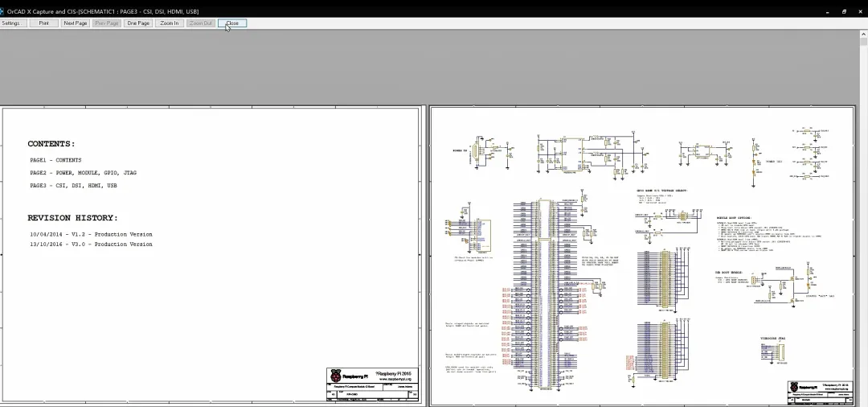The width and height of the screenshot is (868, 407).
Task: Click the OrCAD application icon in title bar
Action: pyautogui.click(x=2, y=11)
